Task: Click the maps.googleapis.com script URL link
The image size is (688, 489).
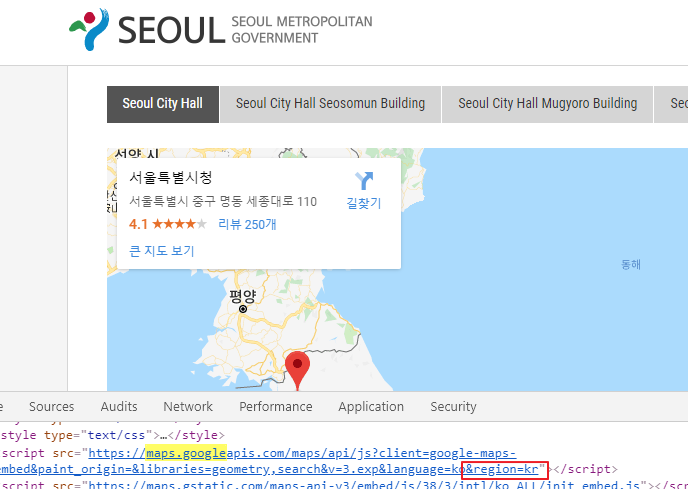Action: point(302,453)
